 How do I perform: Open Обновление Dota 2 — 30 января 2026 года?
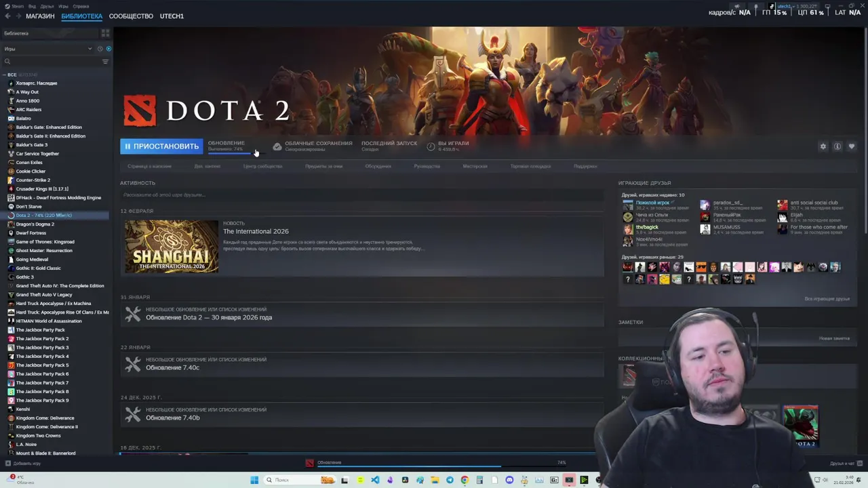pos(209,318)
